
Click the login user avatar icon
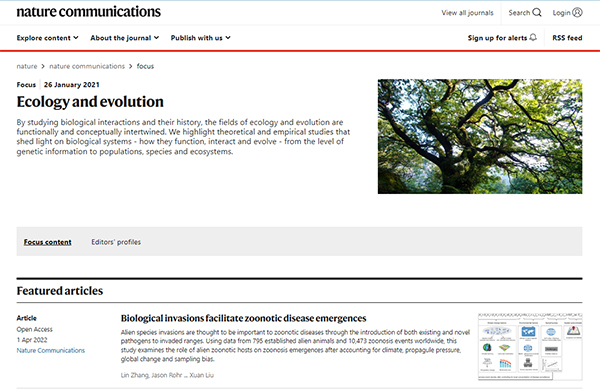click(577, 13)
